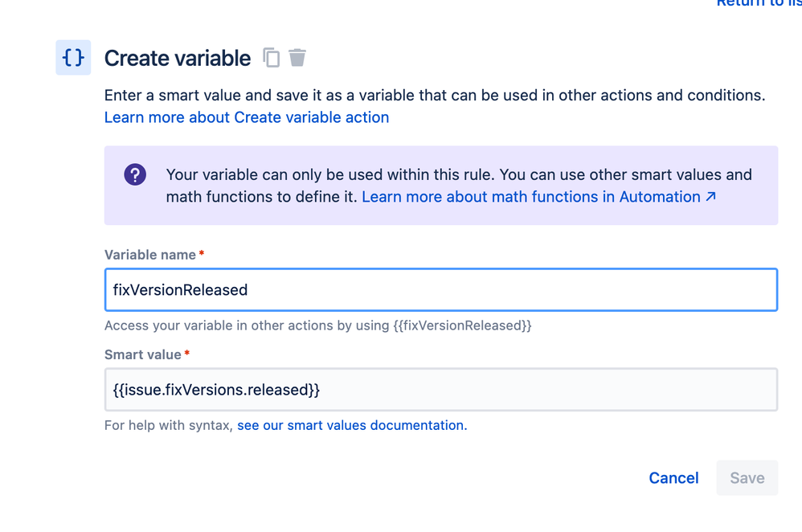802x532 pixels.
Task: Focus the Variable name field containing fixVersionReleased
Action: 440,290
